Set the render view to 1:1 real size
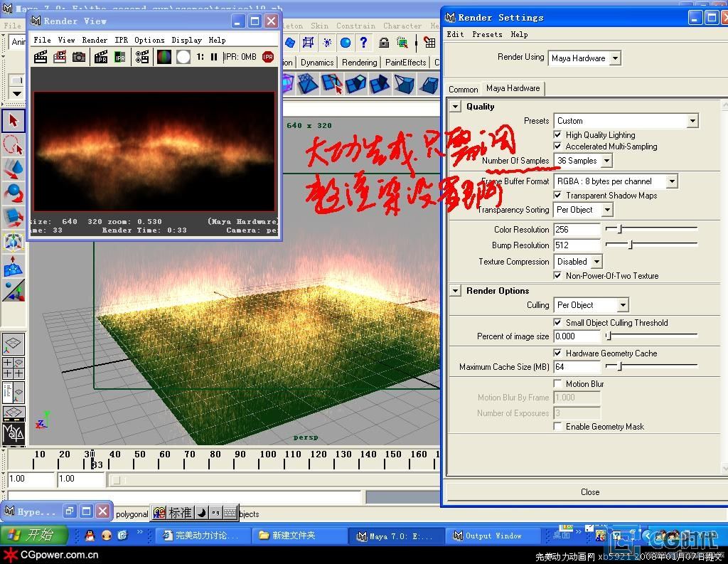Screen dimensions: 728x564 (x=200, y=57)
